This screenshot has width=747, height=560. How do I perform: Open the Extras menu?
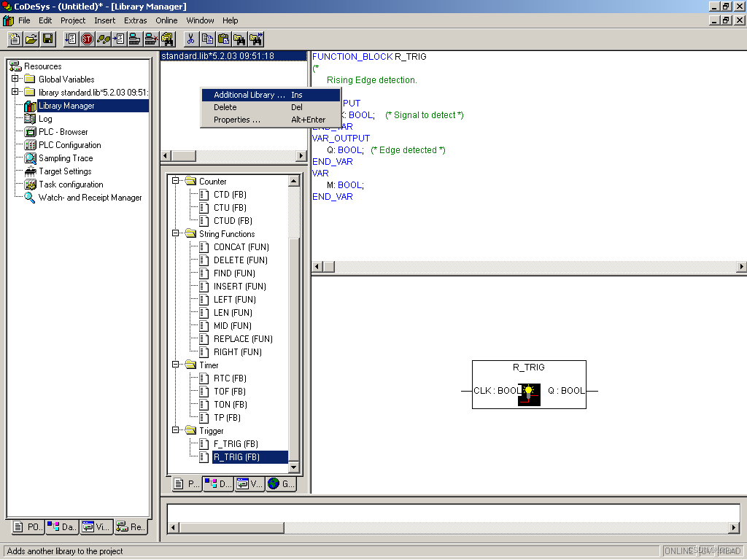[x=135, y=20]
